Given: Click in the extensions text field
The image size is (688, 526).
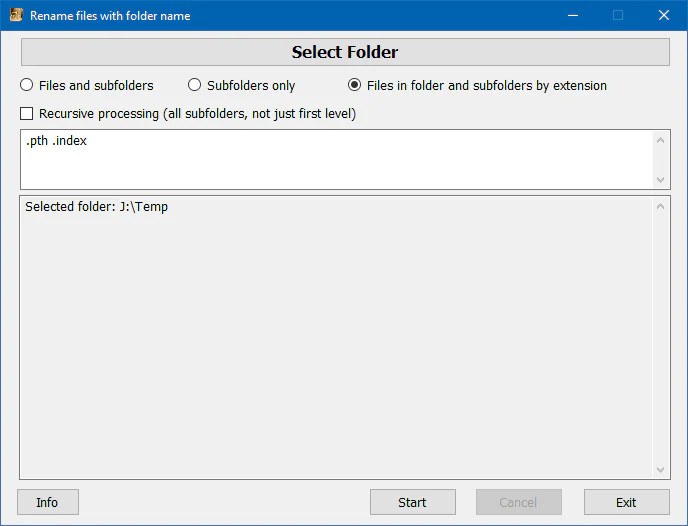Looking at the screenshot, I should [337, 160].
